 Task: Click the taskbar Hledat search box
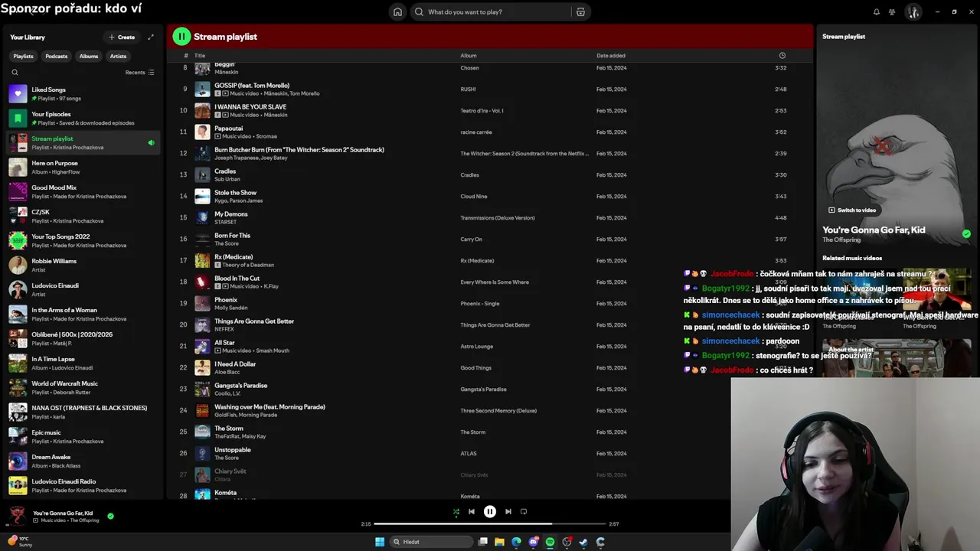pyautogui.click(x=431, y=542)
